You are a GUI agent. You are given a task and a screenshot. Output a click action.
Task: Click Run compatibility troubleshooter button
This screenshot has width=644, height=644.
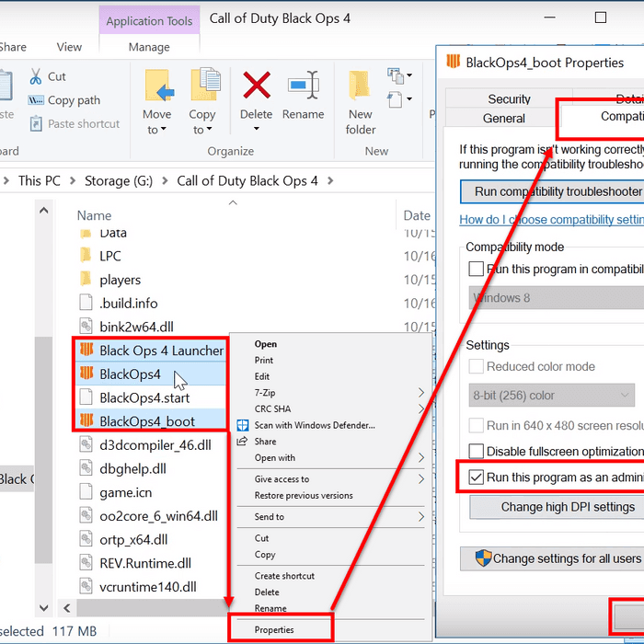[552, 191]
